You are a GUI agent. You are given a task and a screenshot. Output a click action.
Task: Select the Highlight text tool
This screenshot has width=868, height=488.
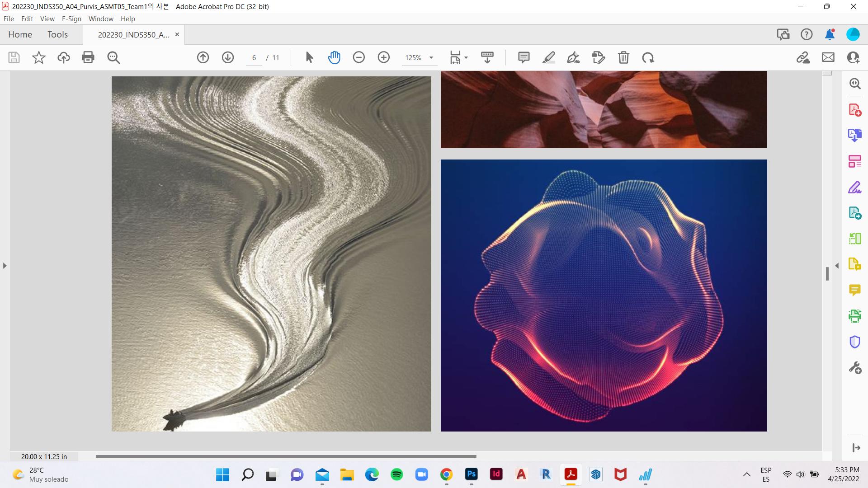click(x=549, y=57)
